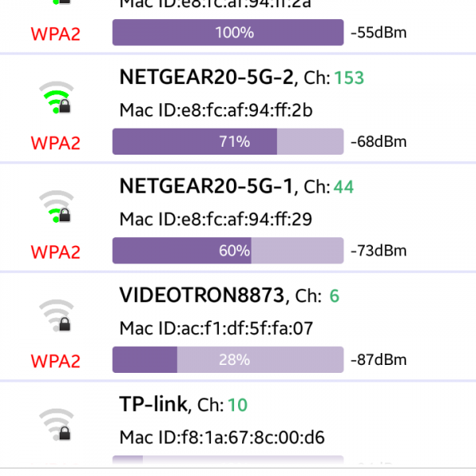
Task: Click the 100% signal strength bar
Action: pos(228,33)
